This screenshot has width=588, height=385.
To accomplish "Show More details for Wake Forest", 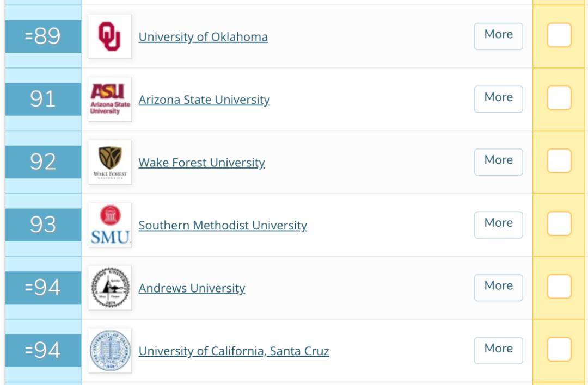I will (x=498, y=162).
